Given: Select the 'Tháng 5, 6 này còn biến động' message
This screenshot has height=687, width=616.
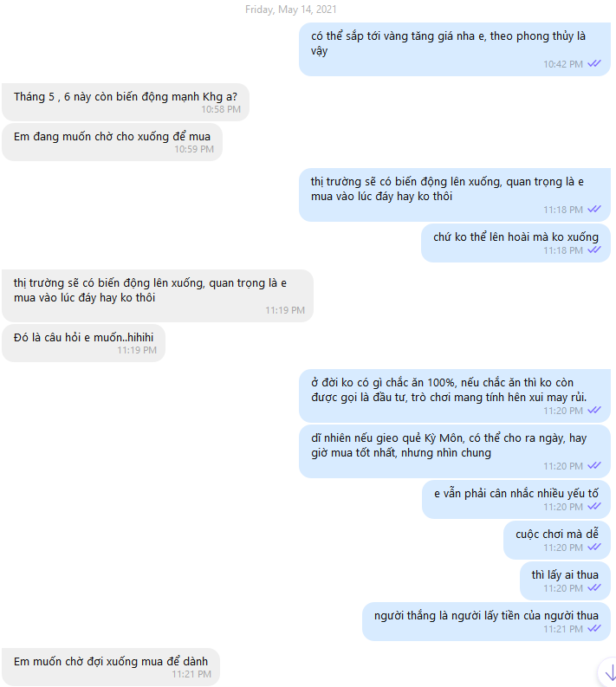Looking at the screenshot, I should point(125,97).
